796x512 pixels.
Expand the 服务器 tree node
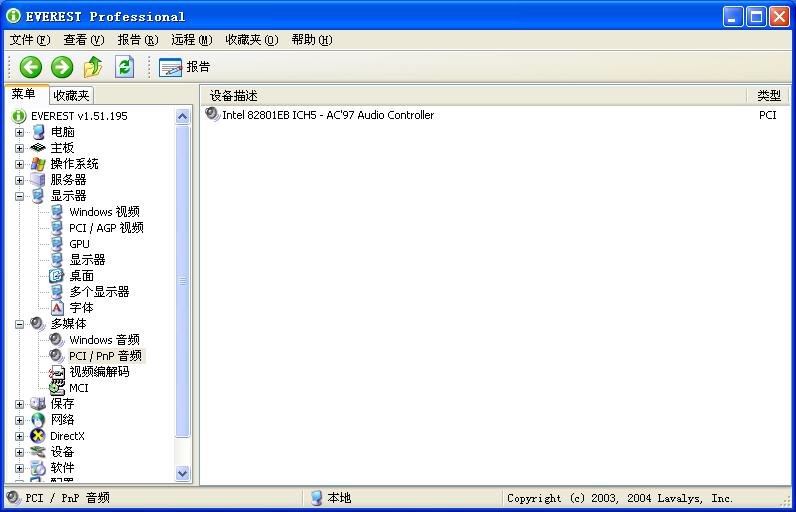(19, 180)
